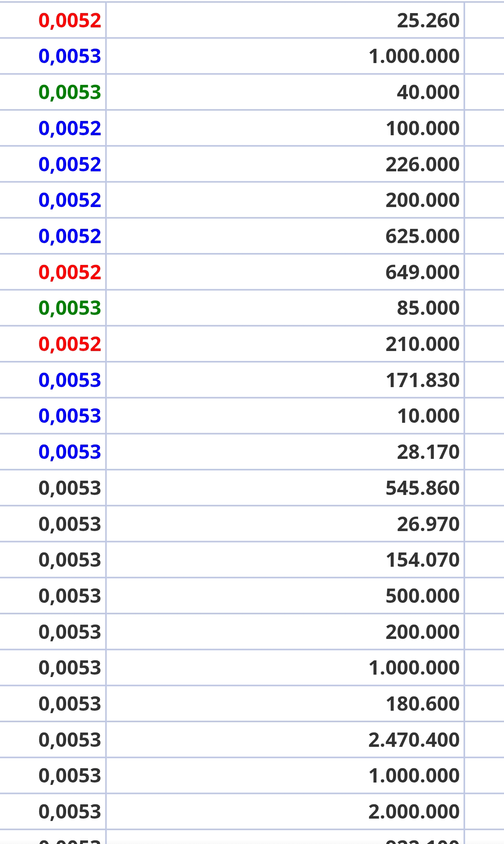
Task: Click the 25.260 volume cell
Action: (428, 21)
